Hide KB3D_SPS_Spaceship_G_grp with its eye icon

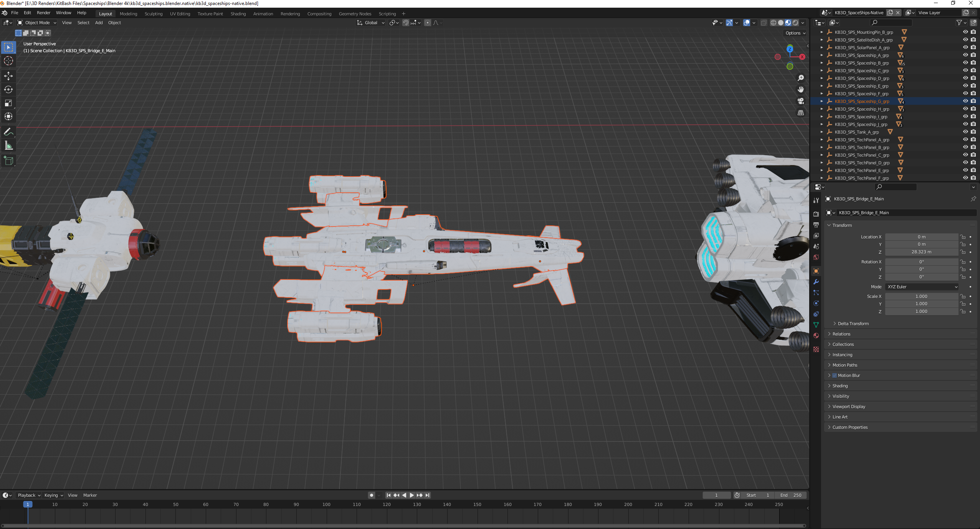[965, 101]
